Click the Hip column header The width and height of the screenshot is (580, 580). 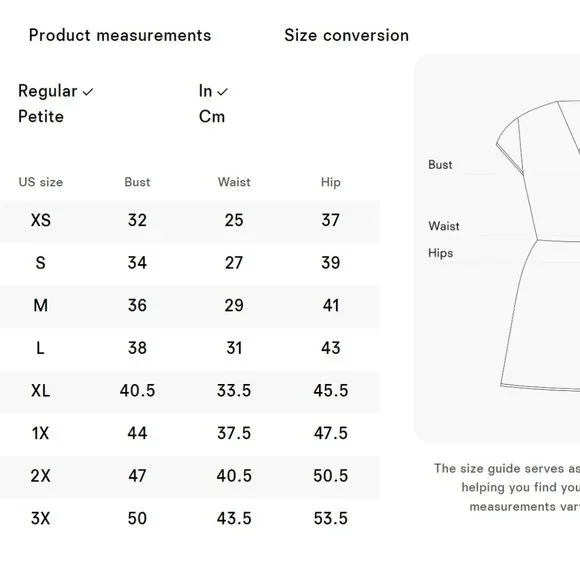coord(331,182)
